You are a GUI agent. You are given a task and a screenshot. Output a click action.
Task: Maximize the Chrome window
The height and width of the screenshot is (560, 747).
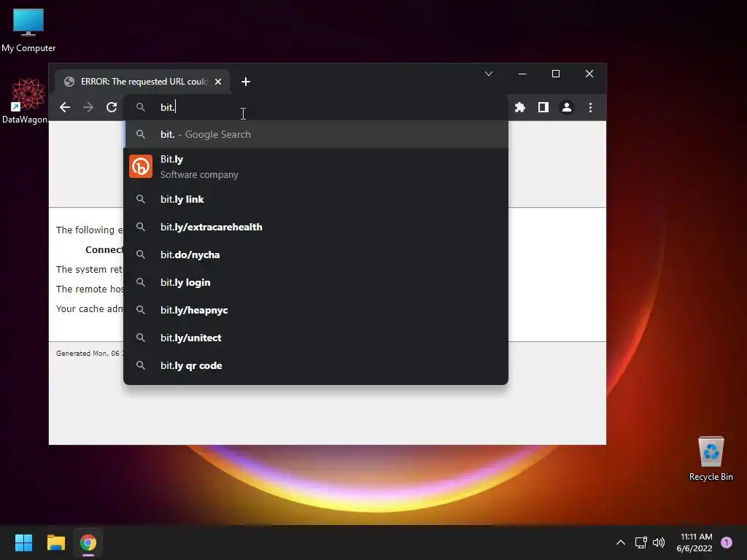(x=555, y=74)
